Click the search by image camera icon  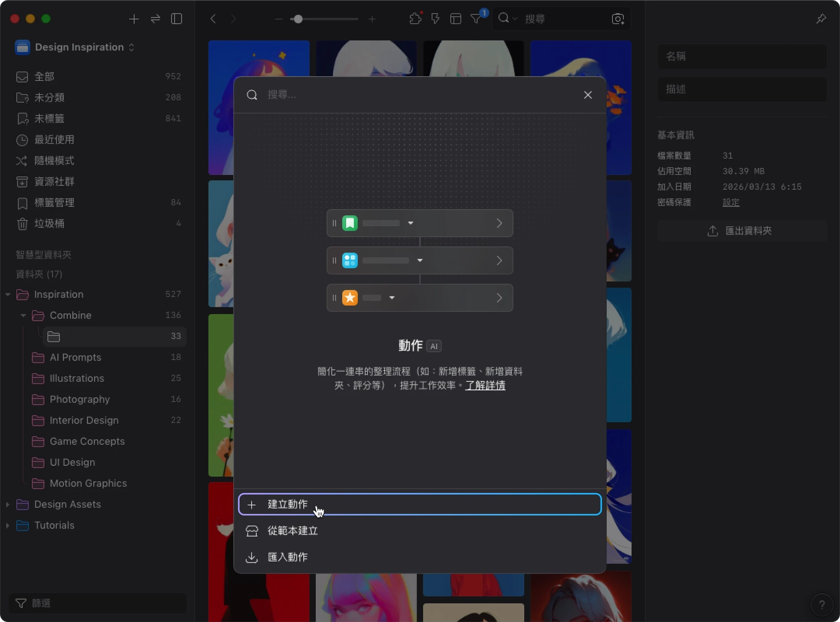618,19
